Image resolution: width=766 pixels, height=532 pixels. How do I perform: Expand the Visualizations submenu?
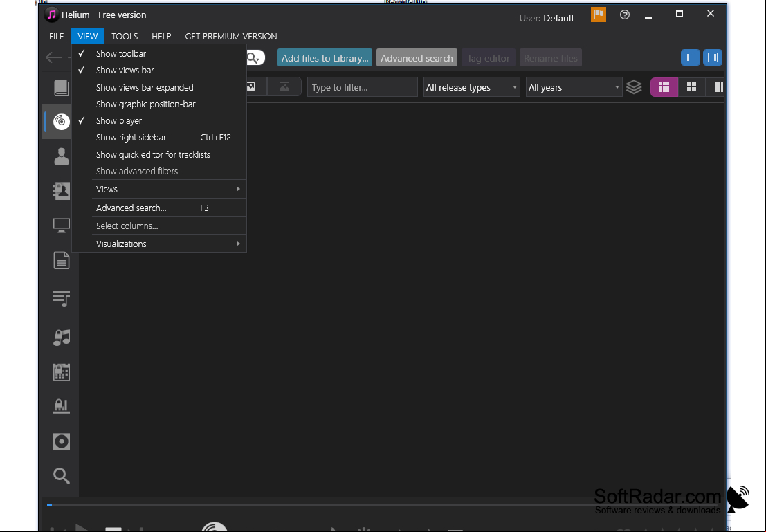point(158,244)
